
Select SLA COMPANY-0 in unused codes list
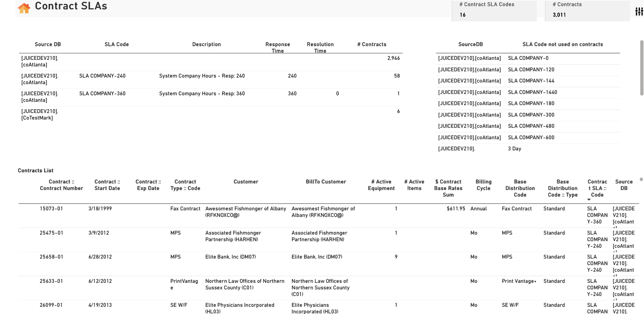528,58
